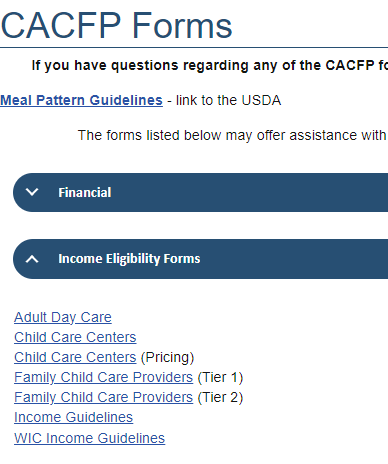This screenshot has width=388, height=464.
Task: Click the CACFP Forms page heading
Action: (116, 26)
